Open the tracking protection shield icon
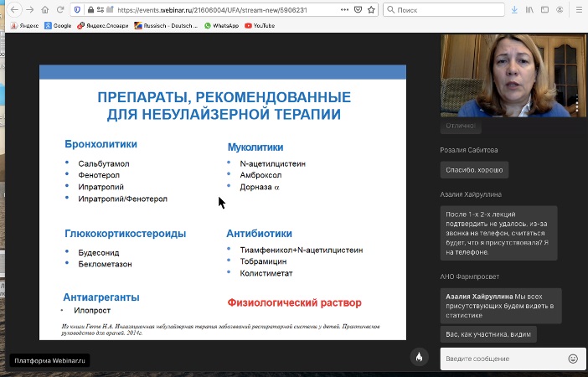The image size is (588, 377). click(x=77, y=10)
